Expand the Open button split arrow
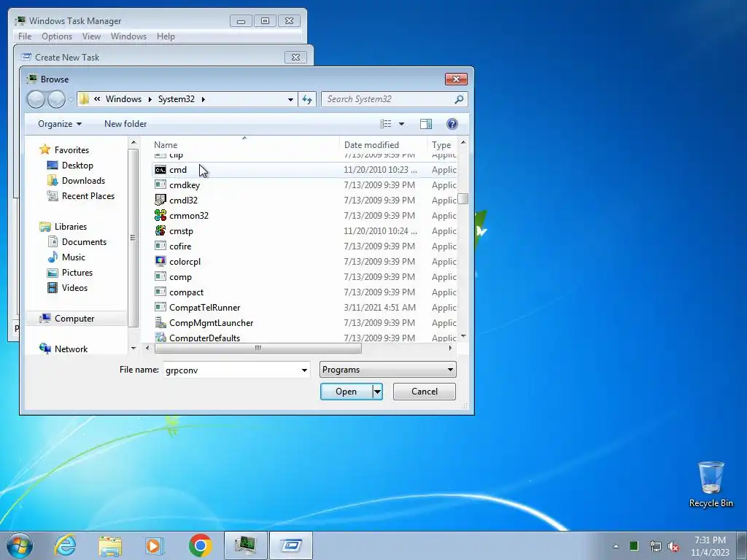The image size is (747, 560). coord(377,392)
